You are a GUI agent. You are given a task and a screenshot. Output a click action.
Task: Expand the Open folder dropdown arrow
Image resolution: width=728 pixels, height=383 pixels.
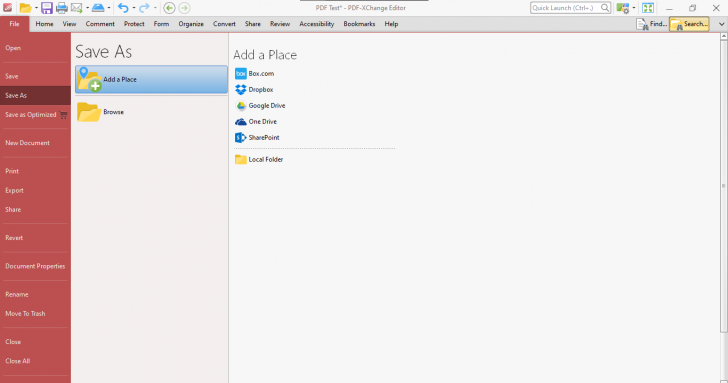[x=36, y=8]
